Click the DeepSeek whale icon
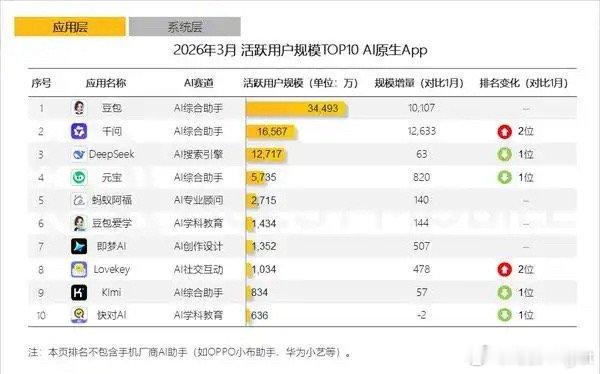The image size is (600, 374). (79, 154)
